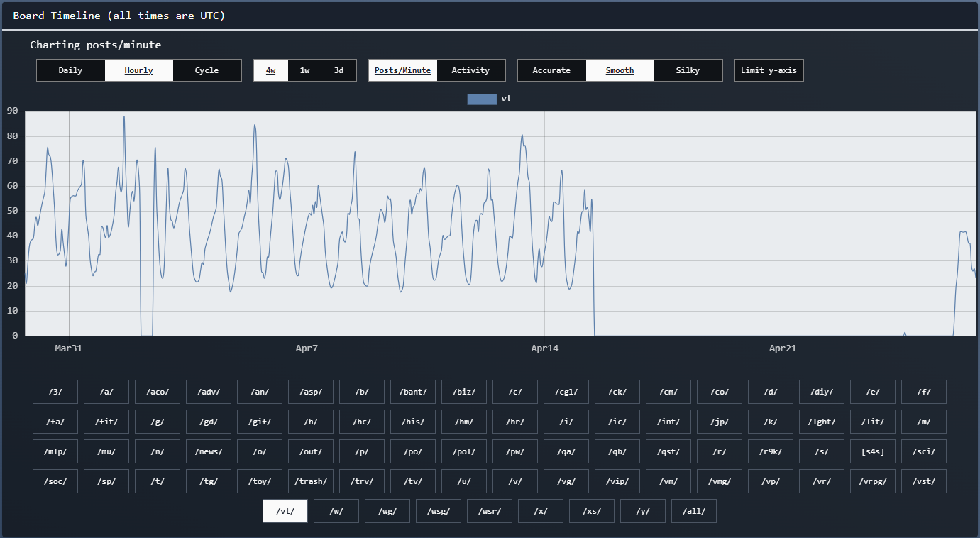The height and width of the screenshot is (538, 980).
Task: Select Posts/Minute metric
Action: point(402,70)
